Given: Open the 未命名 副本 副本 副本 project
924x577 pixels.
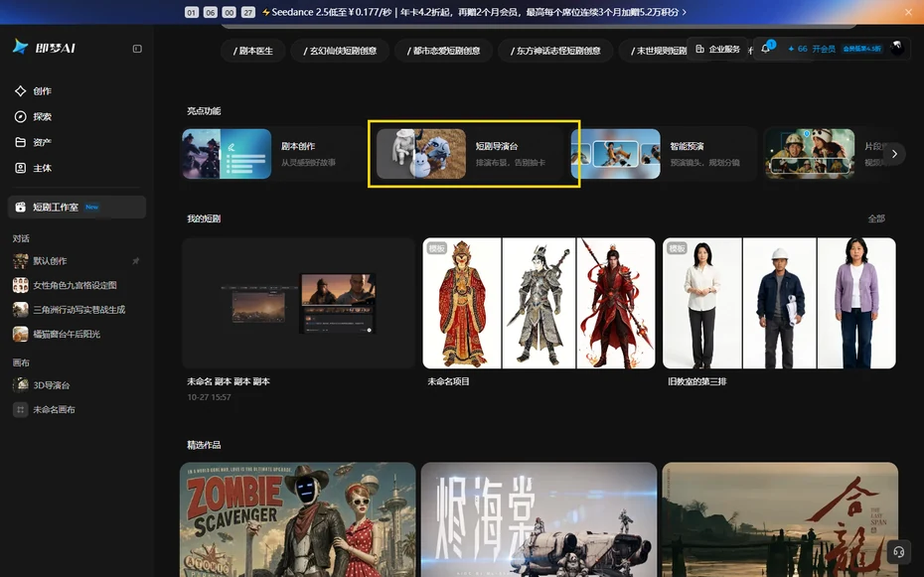Looking at the screenshot, I should pos(299,303).
